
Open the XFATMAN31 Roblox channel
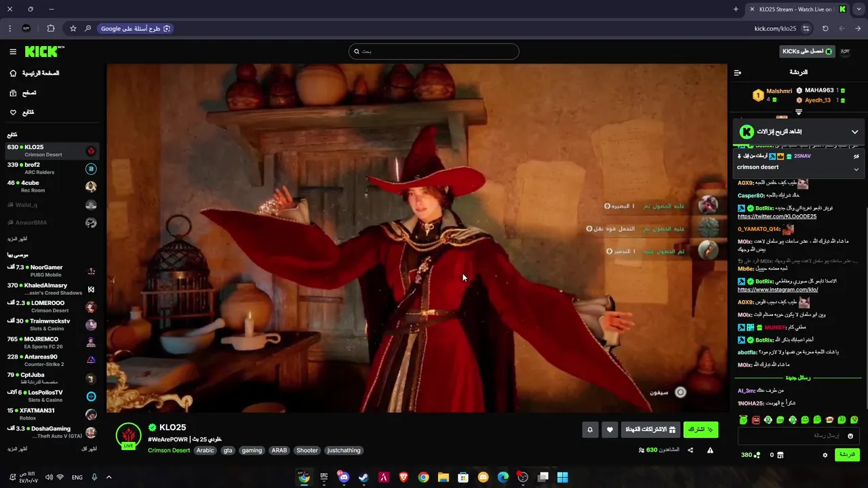tap(52, 414)
